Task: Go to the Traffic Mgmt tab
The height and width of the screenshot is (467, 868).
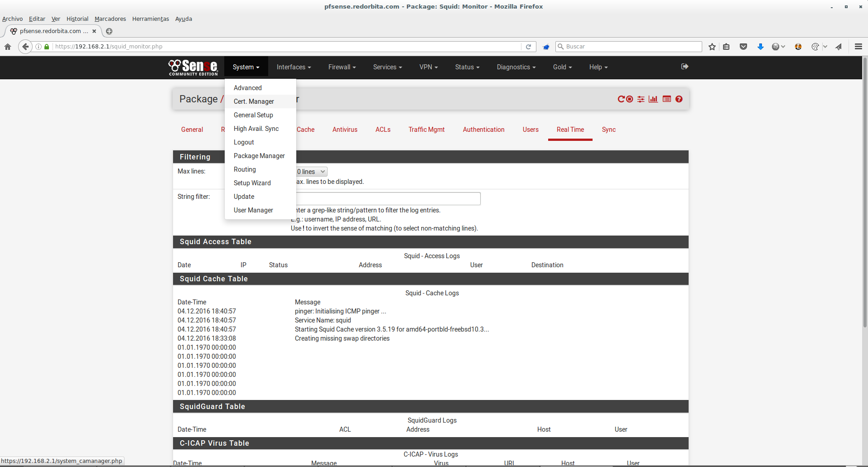Action: (426, 130)
